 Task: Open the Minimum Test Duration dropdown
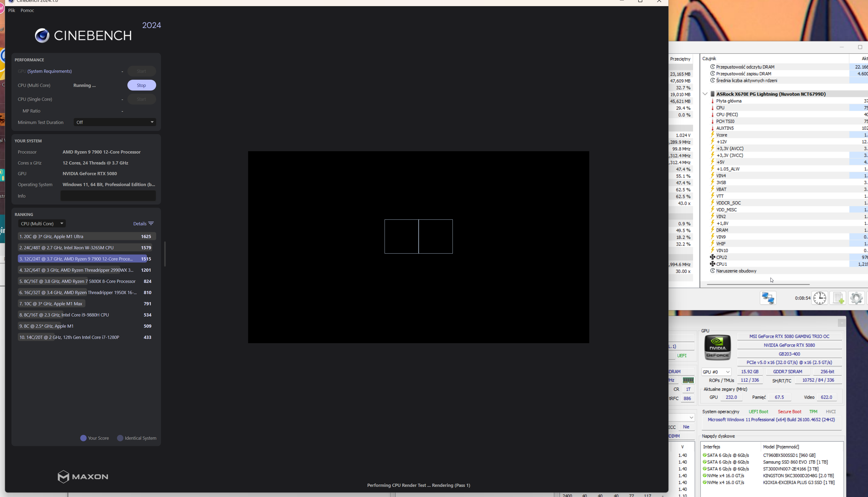115,122
